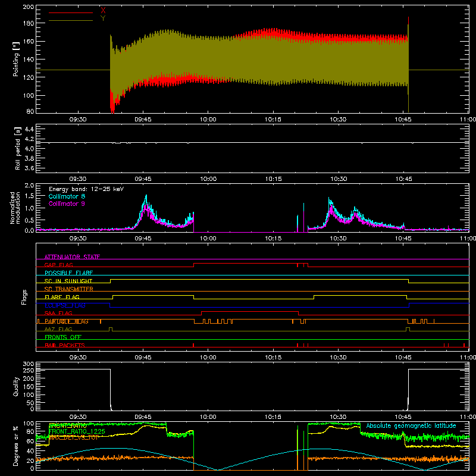Click the SAA_FLAG raised red segment

coord(250,311)
